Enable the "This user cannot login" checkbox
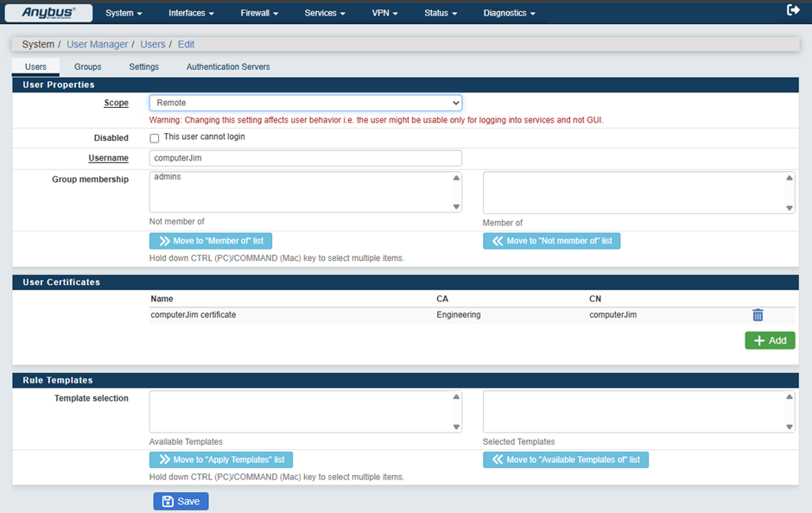 click(x=155, y=137)
